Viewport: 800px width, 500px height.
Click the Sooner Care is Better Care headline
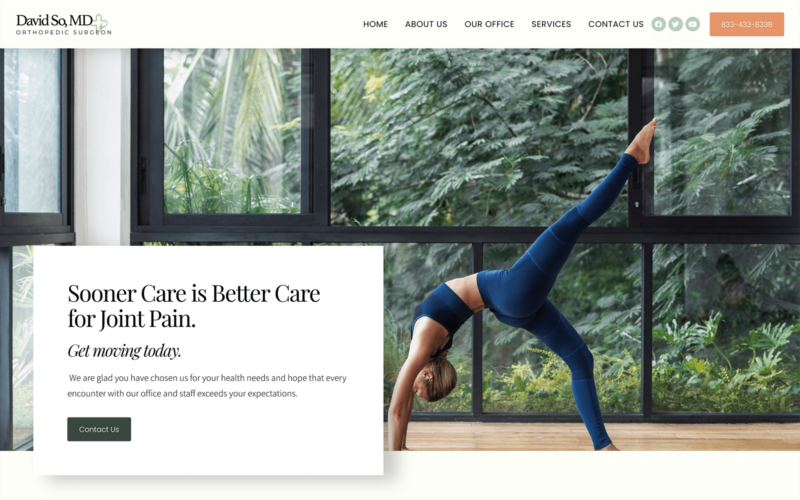tap(194, 306)
